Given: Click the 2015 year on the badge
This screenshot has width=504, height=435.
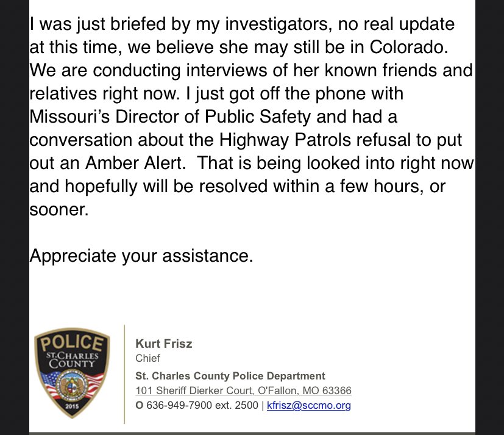Looking at the screenshot, I should (72, 406).
